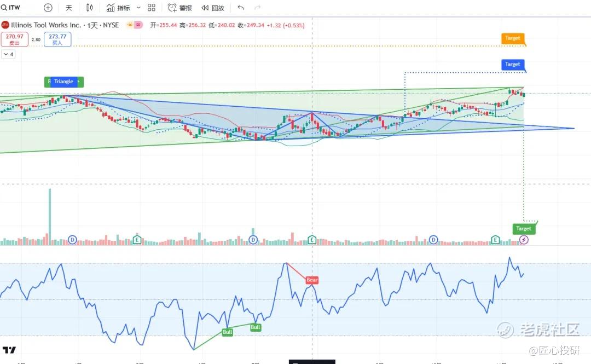Click the change value +1.32 (+0.53%)
This screenshot has height=364, width=591.
pyautogui.click(x=286, y=25)
